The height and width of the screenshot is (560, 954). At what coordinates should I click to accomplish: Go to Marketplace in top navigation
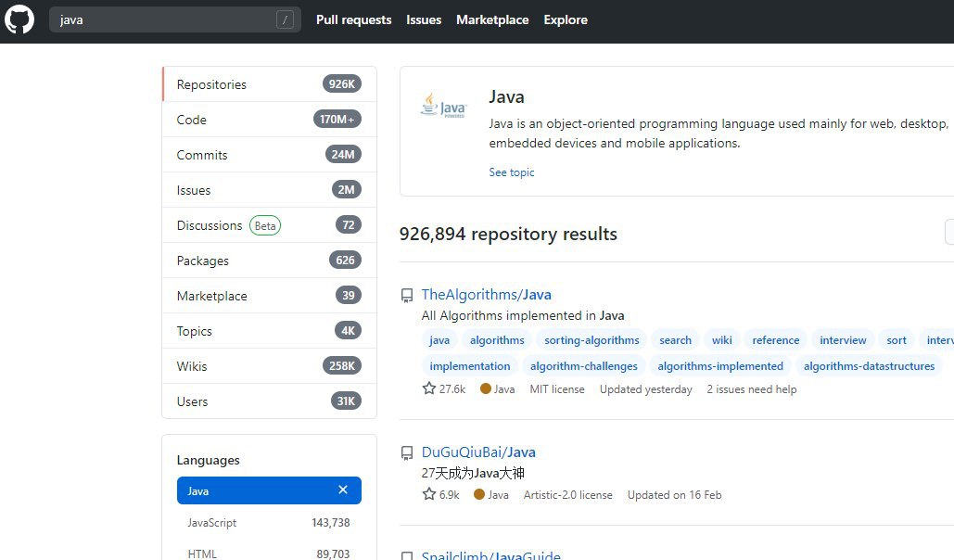click(x=492, y=20)
